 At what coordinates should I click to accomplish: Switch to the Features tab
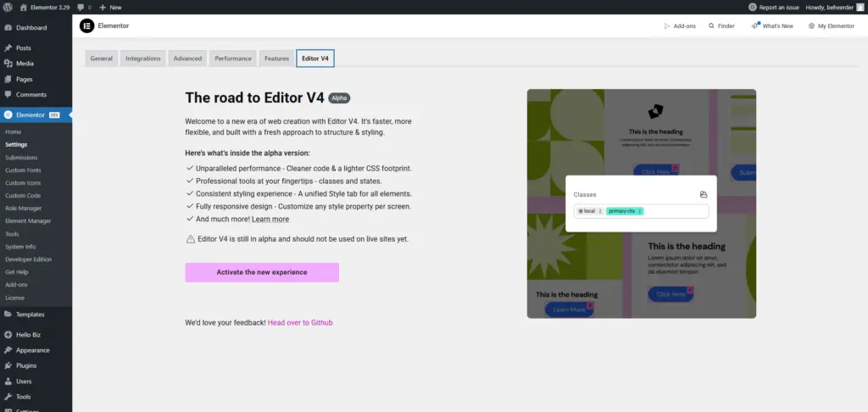click(x=277, y=58)
